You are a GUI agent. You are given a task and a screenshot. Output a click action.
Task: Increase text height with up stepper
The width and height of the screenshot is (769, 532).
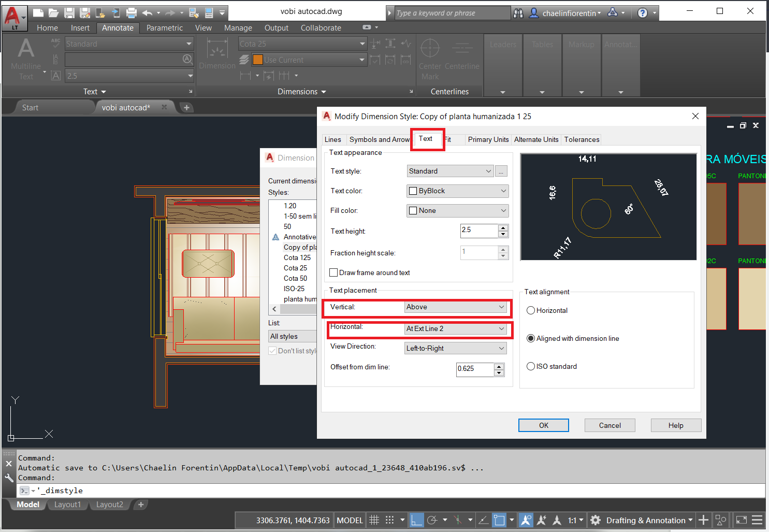(x=503, y=227)
